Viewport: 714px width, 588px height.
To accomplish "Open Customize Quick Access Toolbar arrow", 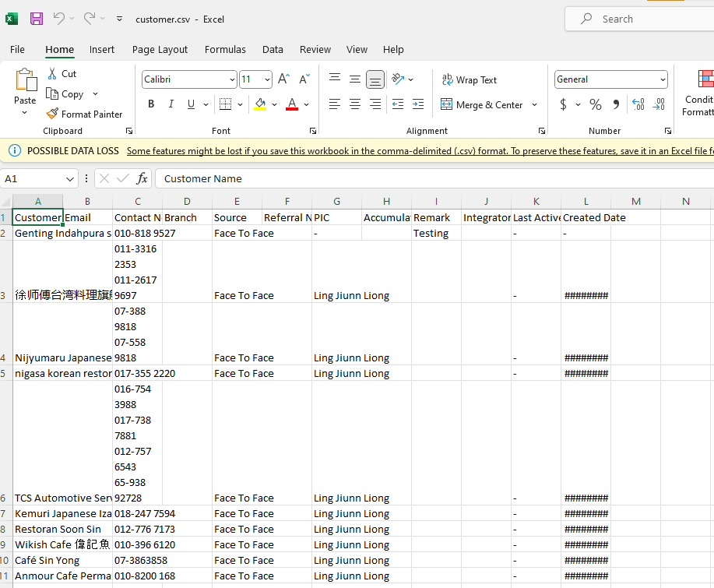I will pos(119,19).
